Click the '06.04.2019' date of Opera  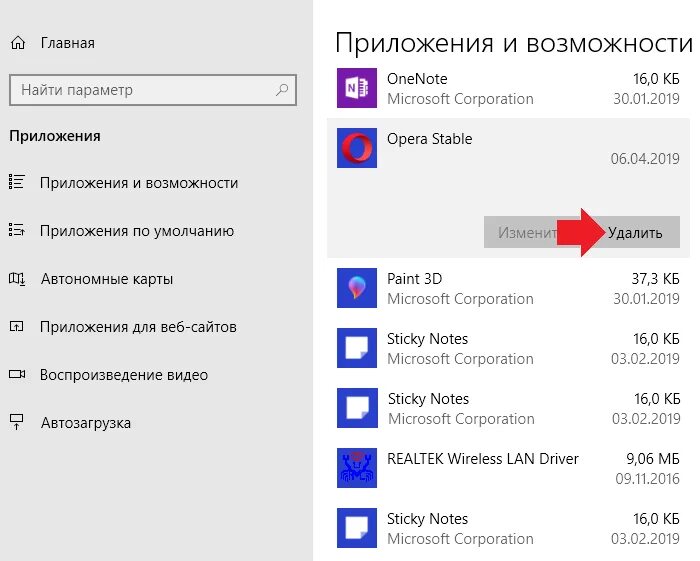tap(645, 158)
